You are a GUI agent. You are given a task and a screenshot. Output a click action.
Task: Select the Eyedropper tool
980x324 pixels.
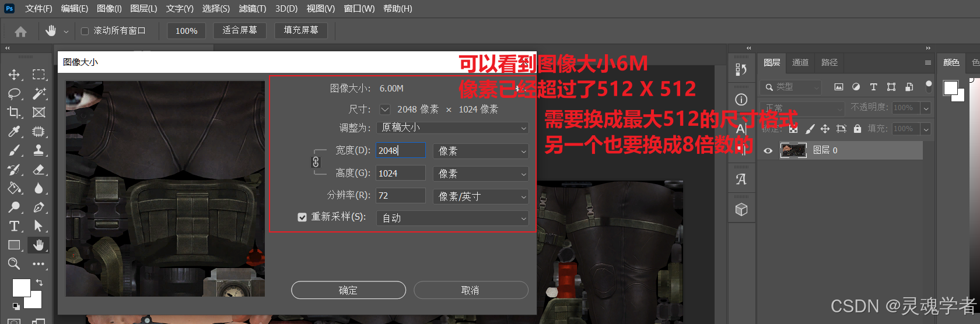coord(14,132)
